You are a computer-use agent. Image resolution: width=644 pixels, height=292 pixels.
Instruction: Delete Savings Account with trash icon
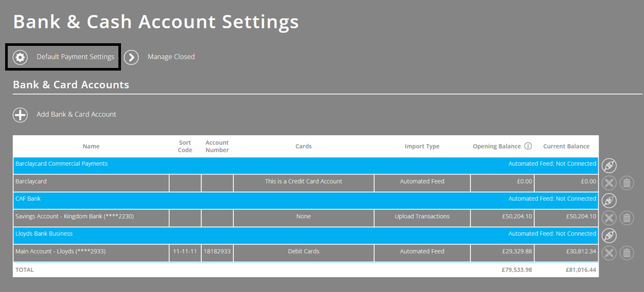tap(626, 217)
